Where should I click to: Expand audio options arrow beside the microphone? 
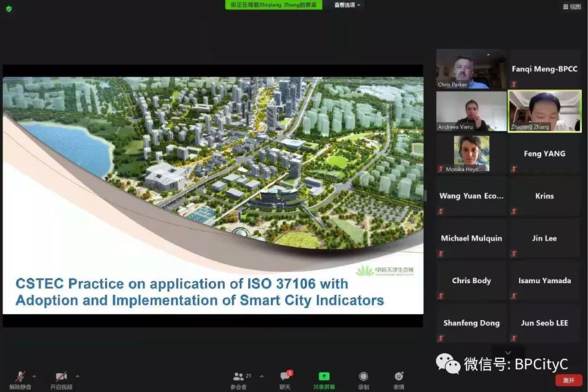pos(35,376)
